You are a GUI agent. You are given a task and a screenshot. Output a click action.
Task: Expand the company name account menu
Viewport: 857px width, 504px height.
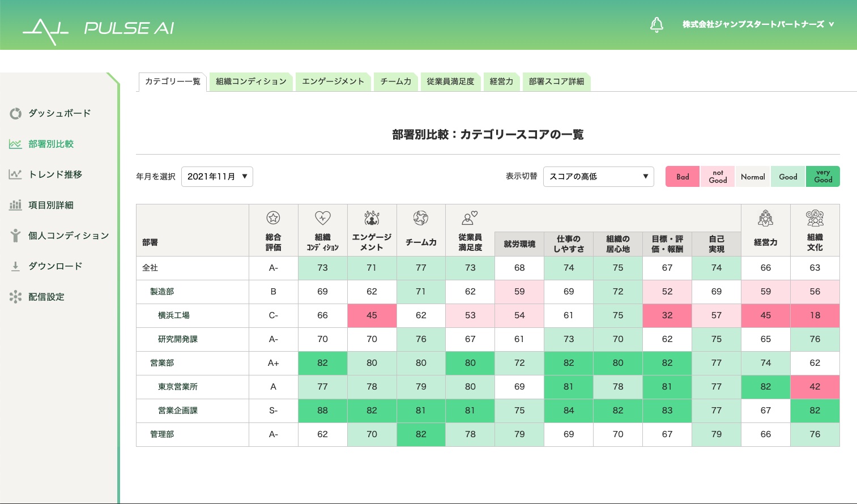758,24
